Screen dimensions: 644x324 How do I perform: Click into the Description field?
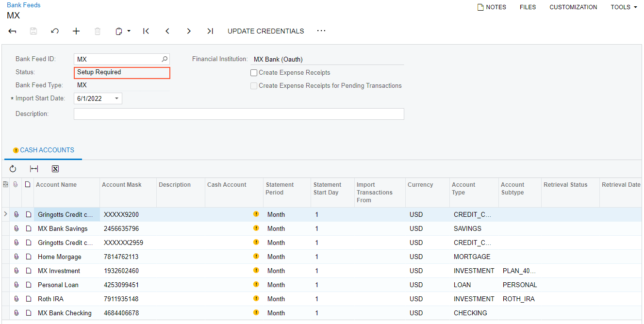tap(239, 114)
